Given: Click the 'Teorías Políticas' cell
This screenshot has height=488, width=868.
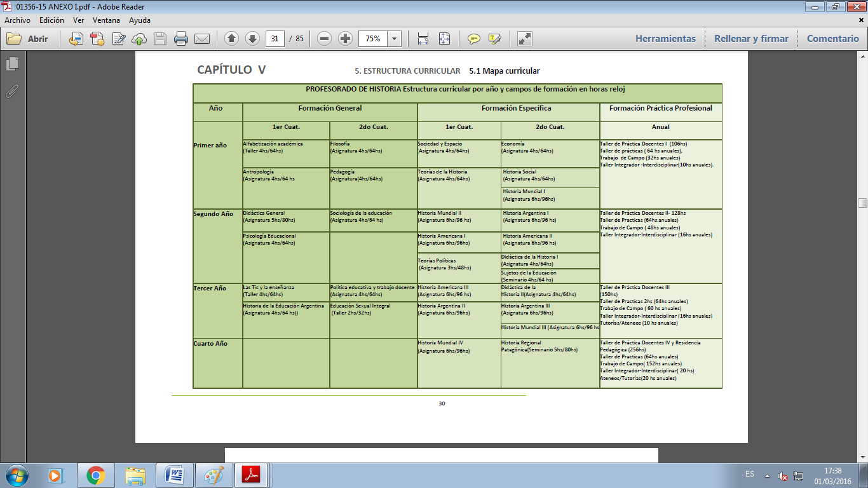Looking at the screenshot, I should tap(459, 268).
